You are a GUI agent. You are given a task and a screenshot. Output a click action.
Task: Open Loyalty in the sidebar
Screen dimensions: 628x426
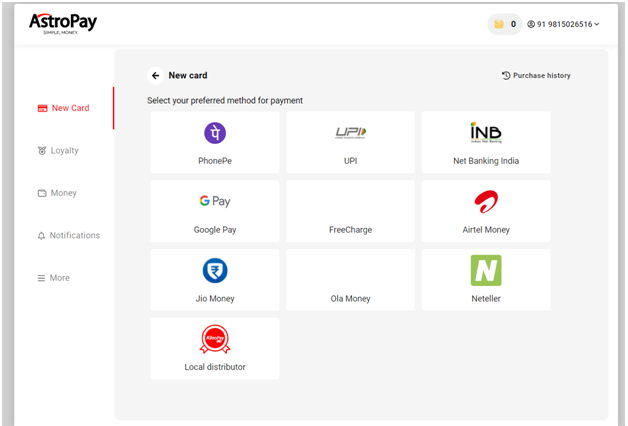coord(58,151)
